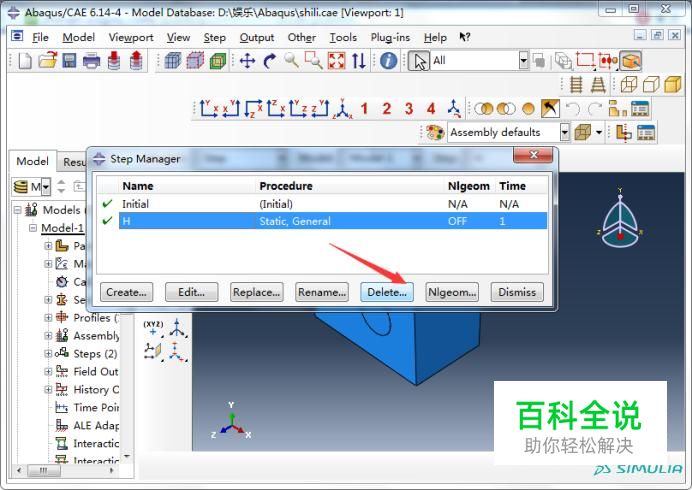This screenshot has height=490, width=692.
Task: Collapse the Model-1 tree node
Action: [33, 228]
